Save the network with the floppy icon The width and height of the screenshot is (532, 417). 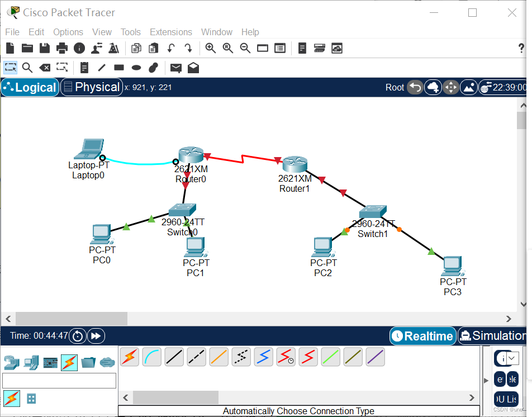click(x=45, y=48)
